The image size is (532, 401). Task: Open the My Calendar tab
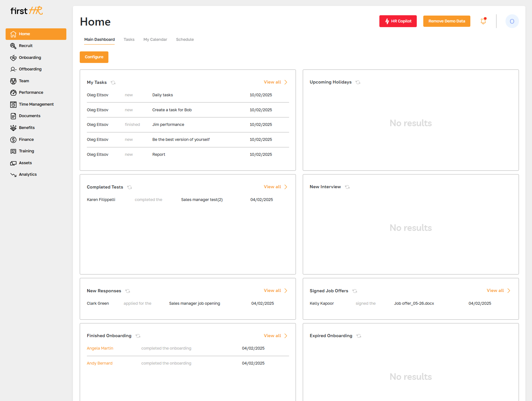(x=155, y=40)
